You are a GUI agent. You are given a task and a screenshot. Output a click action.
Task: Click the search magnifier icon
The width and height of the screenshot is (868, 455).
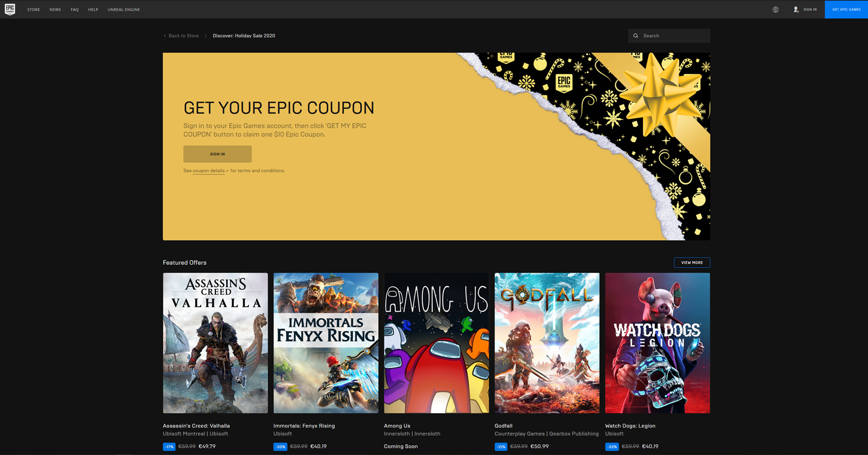click(636, 36)
